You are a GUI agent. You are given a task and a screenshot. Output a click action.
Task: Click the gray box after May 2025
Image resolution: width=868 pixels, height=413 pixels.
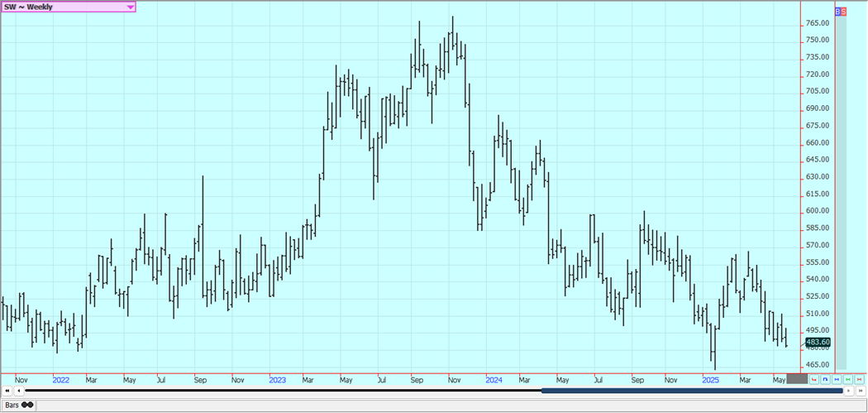coord(797,379)
